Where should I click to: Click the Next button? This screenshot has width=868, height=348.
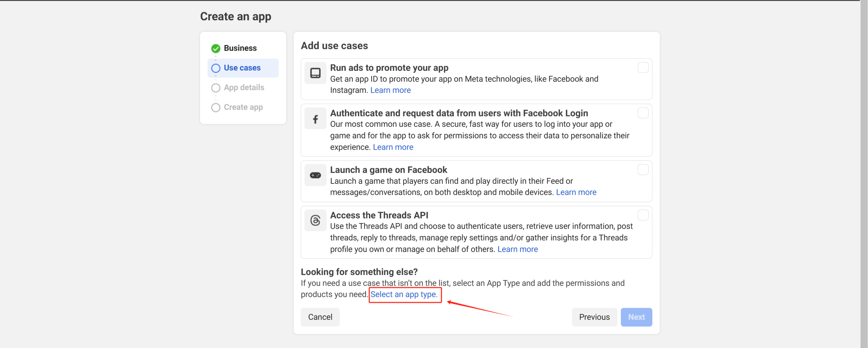[636, 317]
